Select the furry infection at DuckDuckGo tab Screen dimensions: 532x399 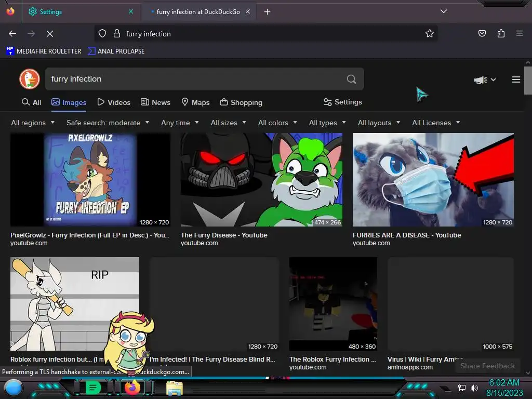click(198, 12)
